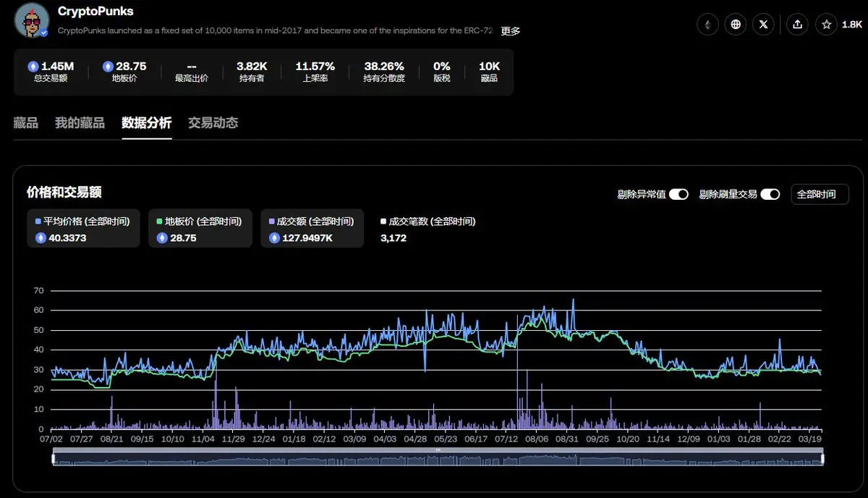The image size is (868, 498).
Task: Toggle the 成交笔数 series legend
Action: point(428,221)
